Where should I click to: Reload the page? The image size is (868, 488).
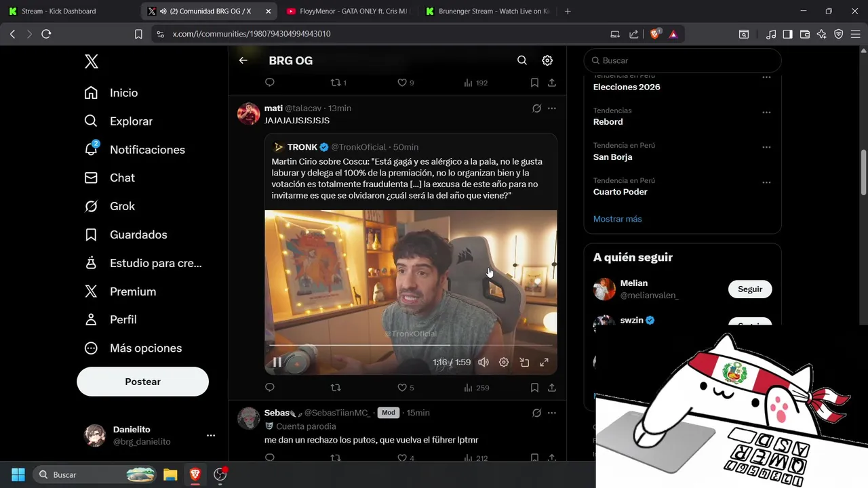click(46, 34)
